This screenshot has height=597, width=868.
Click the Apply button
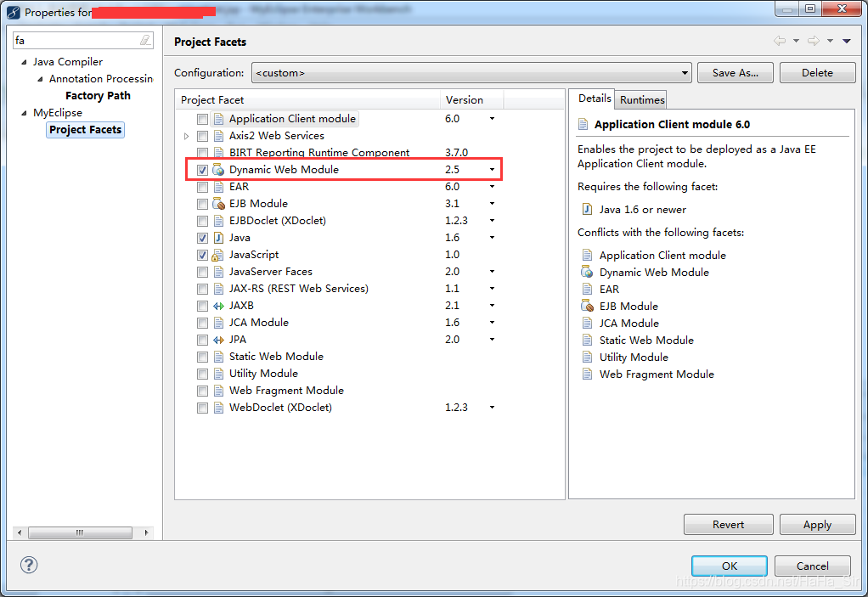[817, 524]
